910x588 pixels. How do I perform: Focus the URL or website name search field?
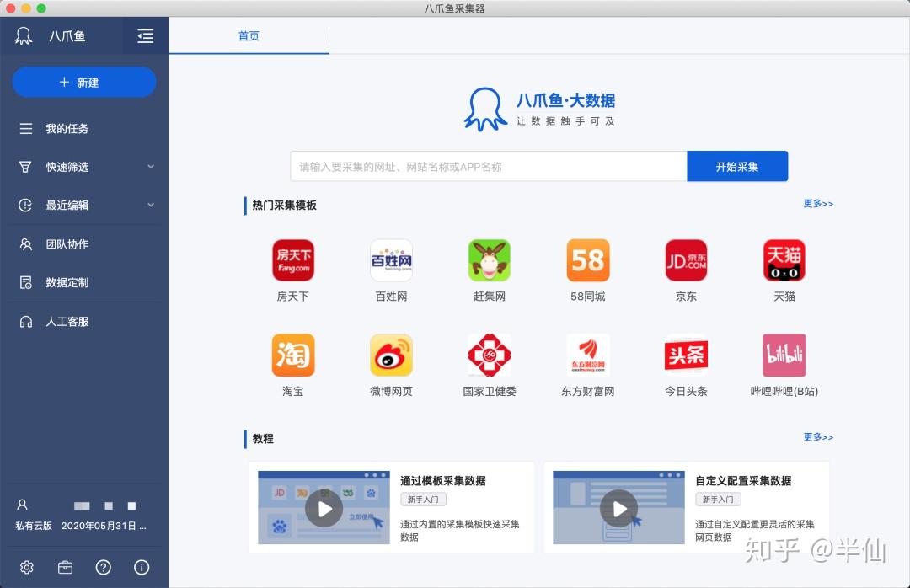(489, 167)
